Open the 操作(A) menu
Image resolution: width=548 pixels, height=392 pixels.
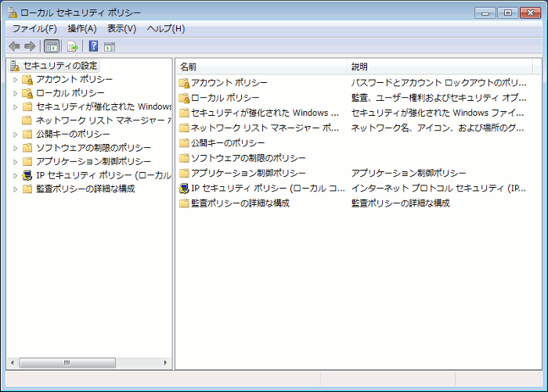coord(82,29)
